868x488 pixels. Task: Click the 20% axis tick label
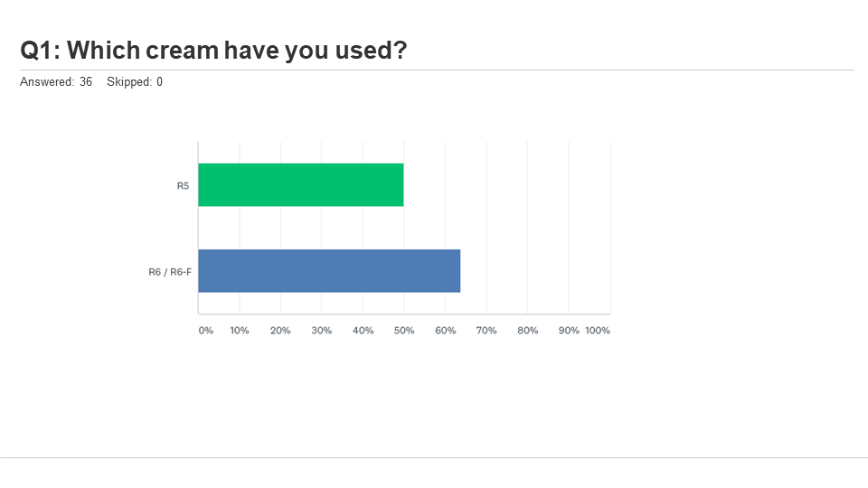point(280,331)
